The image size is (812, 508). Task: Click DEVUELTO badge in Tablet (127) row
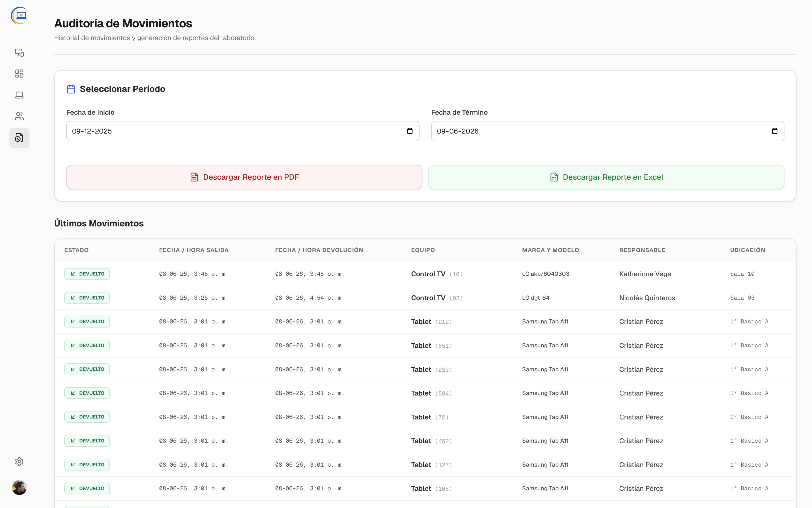click(x=87, y=465)
